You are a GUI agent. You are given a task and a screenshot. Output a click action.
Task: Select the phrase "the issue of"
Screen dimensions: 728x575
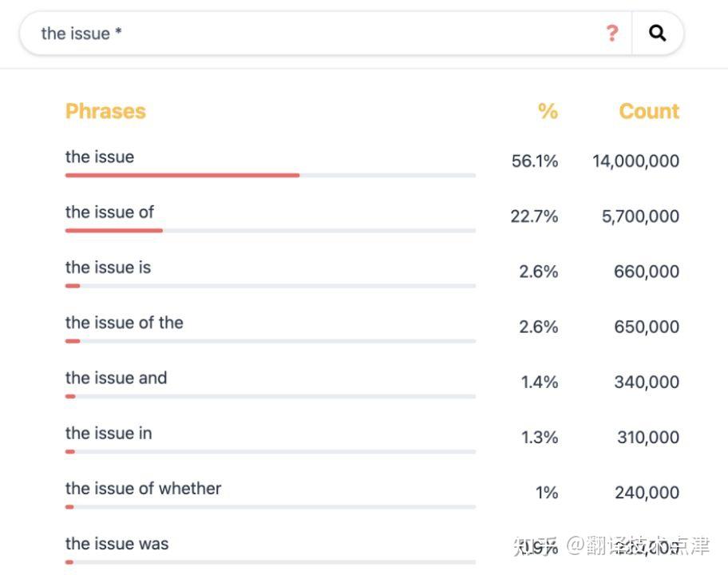pyautogui.click(x=109, y=212)
